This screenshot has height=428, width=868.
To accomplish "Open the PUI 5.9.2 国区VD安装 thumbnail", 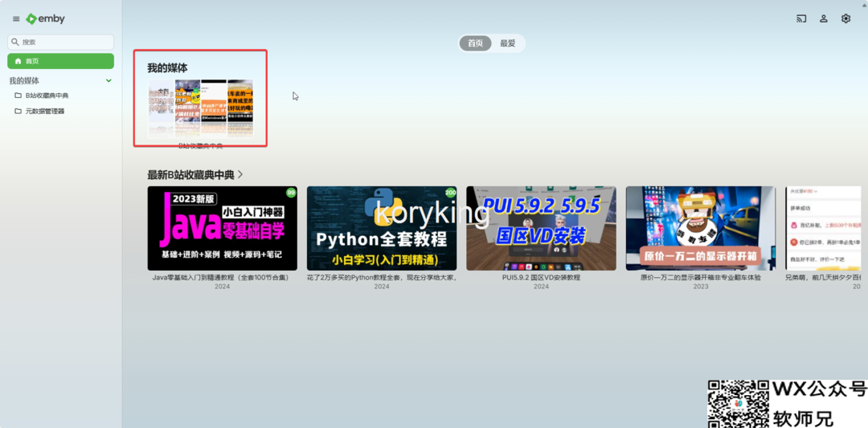I will [x=541, y=228].
